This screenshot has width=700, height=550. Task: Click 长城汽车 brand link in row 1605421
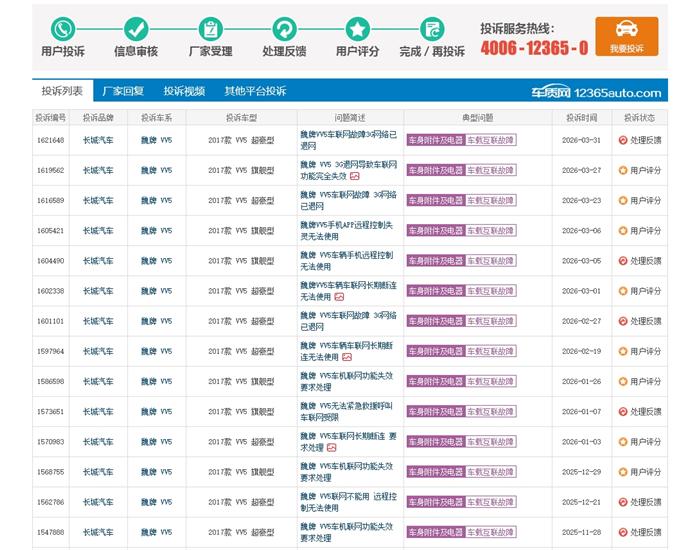click(x=98, y=231)
